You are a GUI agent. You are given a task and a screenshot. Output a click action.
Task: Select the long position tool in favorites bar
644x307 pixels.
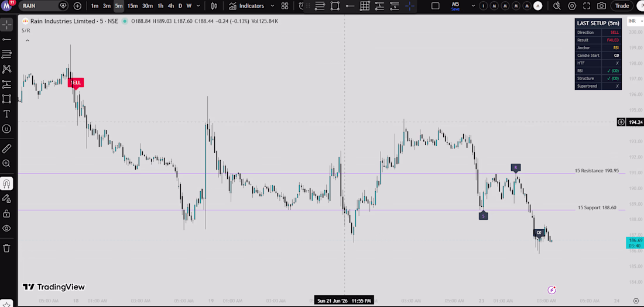coord(379,6)
